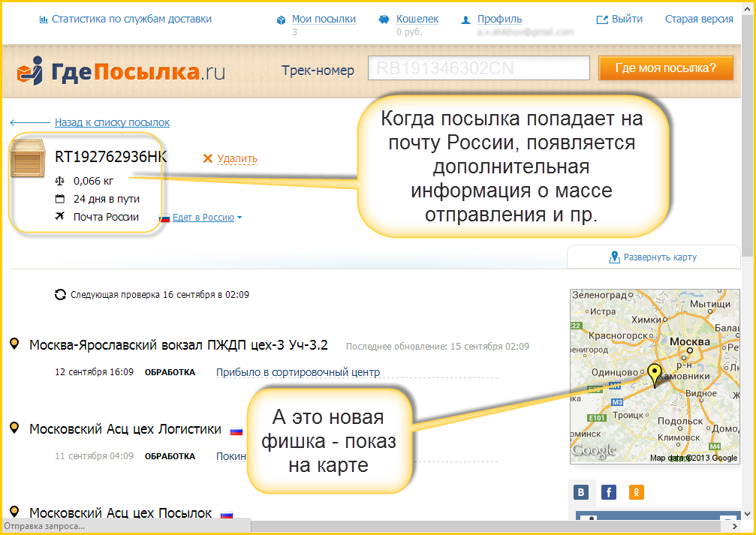Switch to 'Старая версия'
This screenshot has width=756, height=535.
click(x=699, y=20)
